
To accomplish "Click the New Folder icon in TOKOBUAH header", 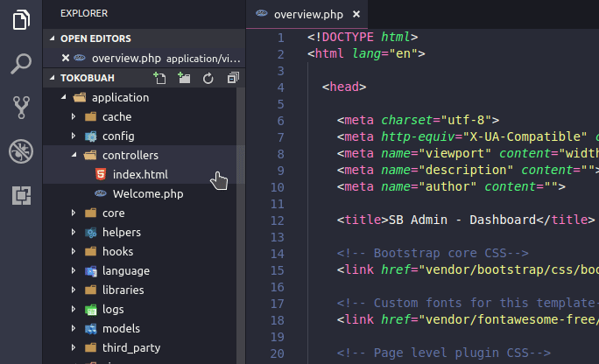I will pyautogui.click(x=183, y=78).
